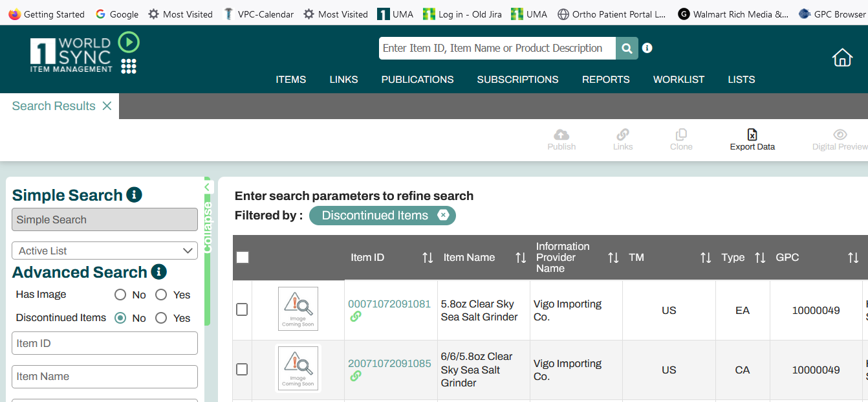Sort by Type column arrows
This screenshot has height=402, width=868.
click(760, 258)
